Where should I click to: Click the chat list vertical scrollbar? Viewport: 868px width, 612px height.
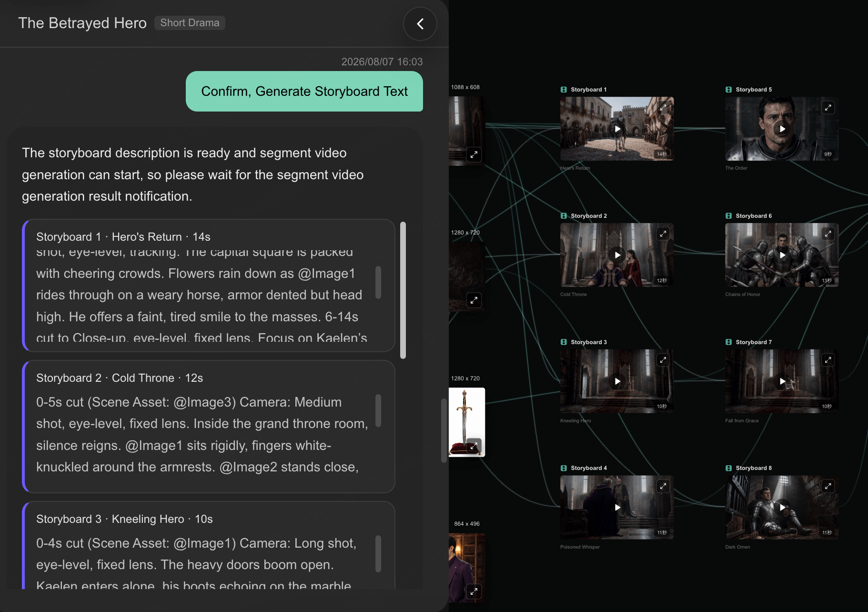[x=403, y=290]
